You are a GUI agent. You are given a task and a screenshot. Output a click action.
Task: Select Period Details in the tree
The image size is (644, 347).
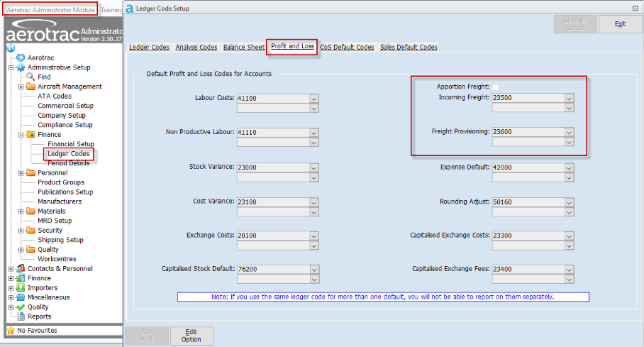69,163
